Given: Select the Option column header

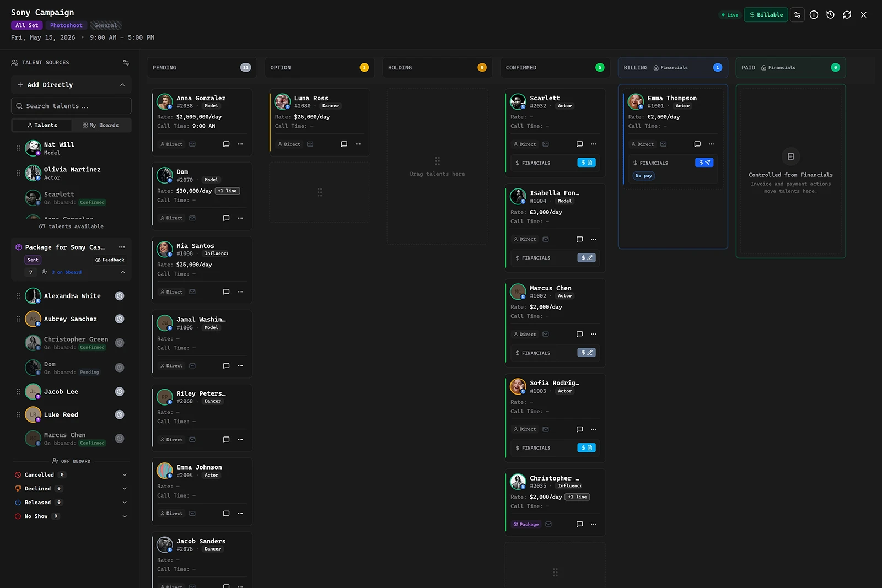Looking at the screenshot, I should pos(320,68).
